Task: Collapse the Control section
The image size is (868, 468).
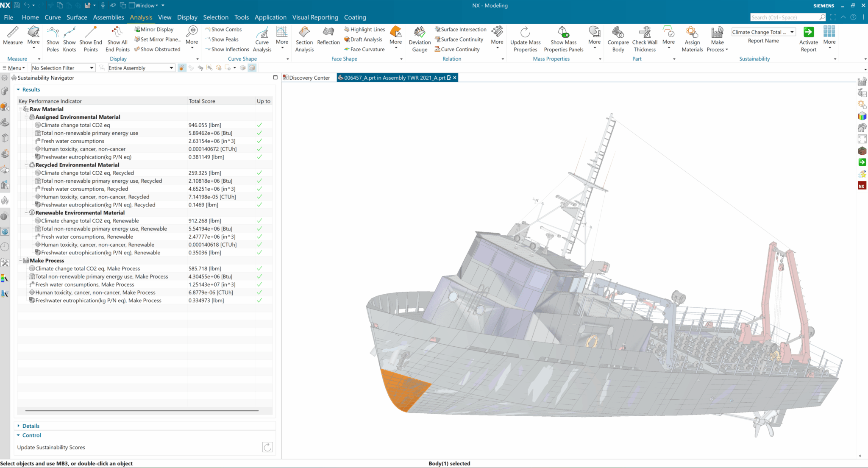Action: click(18, 435)
